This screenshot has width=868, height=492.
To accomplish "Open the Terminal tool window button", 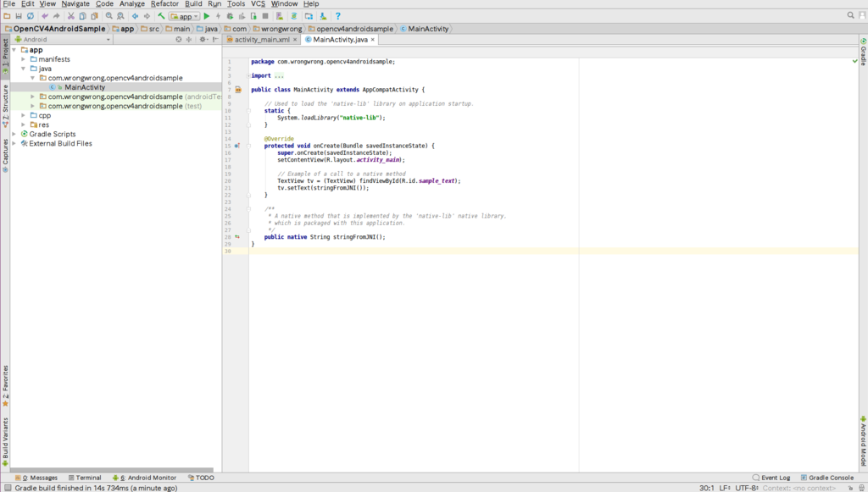I will click(84, 478).
